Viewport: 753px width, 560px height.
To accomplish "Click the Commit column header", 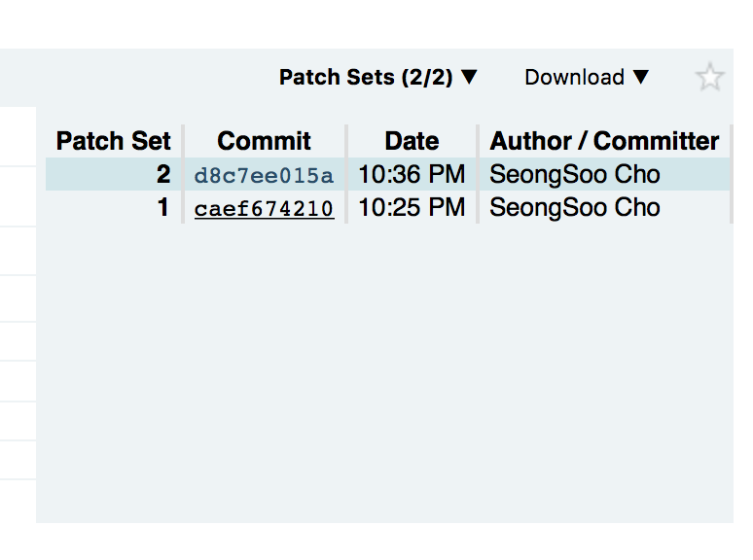I will (x=264, y=141).
